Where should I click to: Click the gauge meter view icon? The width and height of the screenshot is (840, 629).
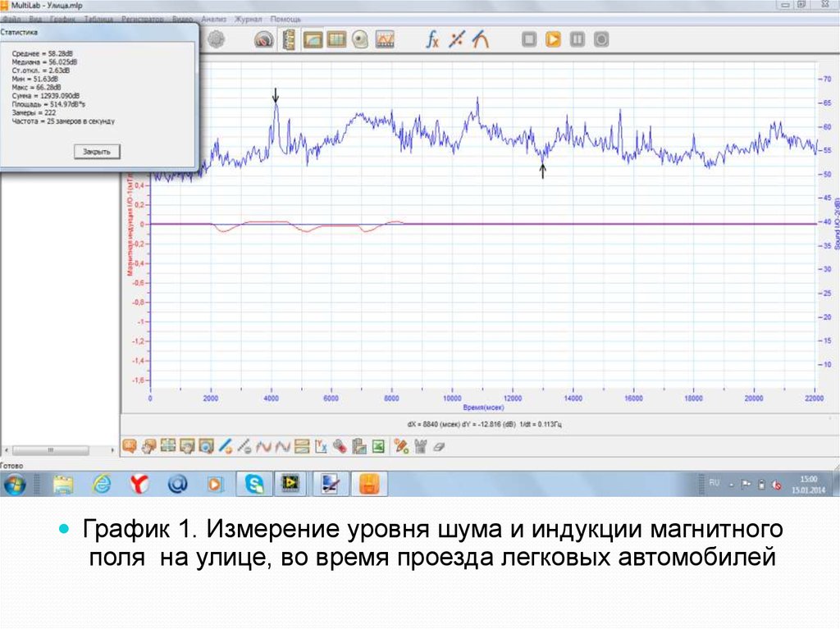263,39
